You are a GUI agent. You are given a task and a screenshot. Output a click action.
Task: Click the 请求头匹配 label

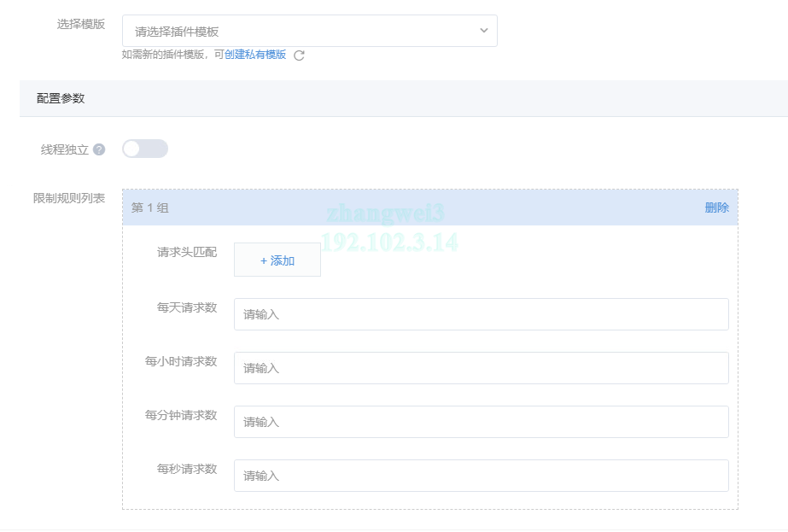187,252
